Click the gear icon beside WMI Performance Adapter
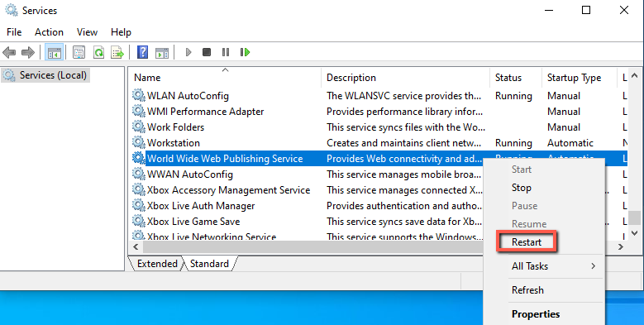 (x=139, y=111)
